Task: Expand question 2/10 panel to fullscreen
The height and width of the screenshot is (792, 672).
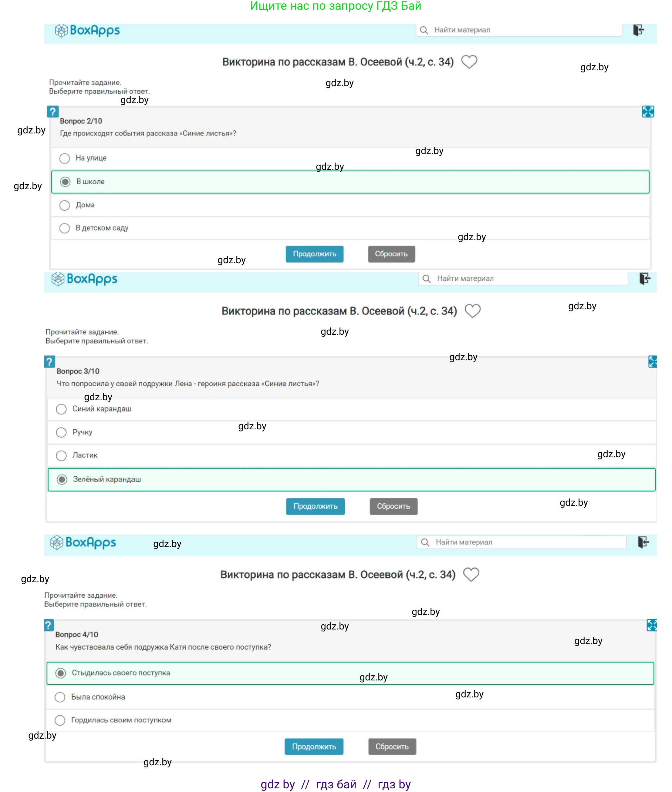Action: tap(648, 112)
